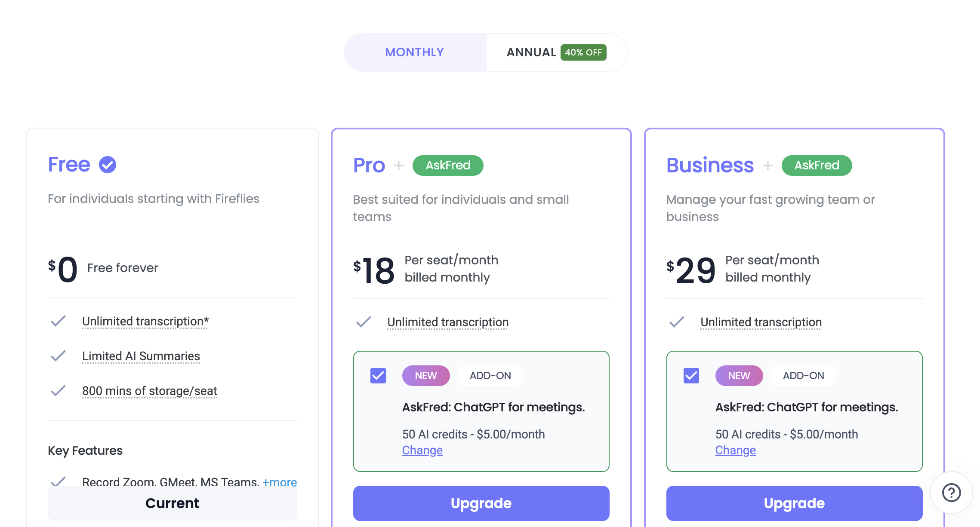
Task: Click the AskFred badge on Business plan
Action: (x=817, y=165)
